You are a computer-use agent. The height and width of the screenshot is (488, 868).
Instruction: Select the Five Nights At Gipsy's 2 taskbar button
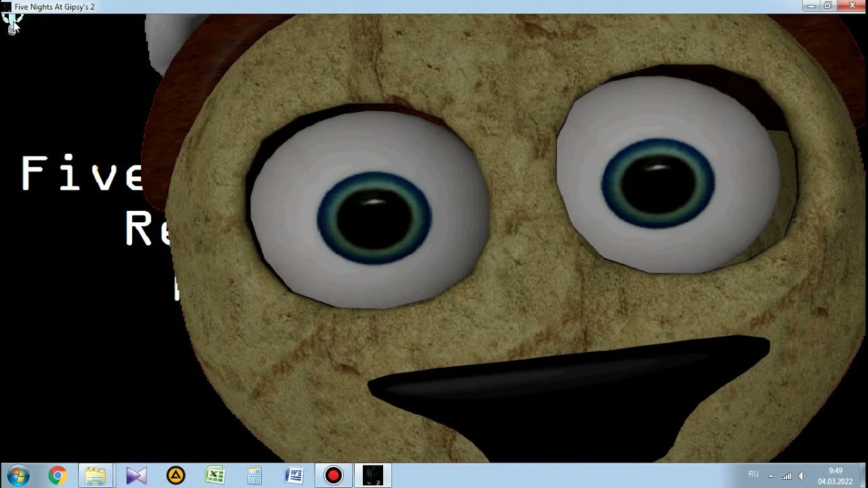(x=373, y=476)
